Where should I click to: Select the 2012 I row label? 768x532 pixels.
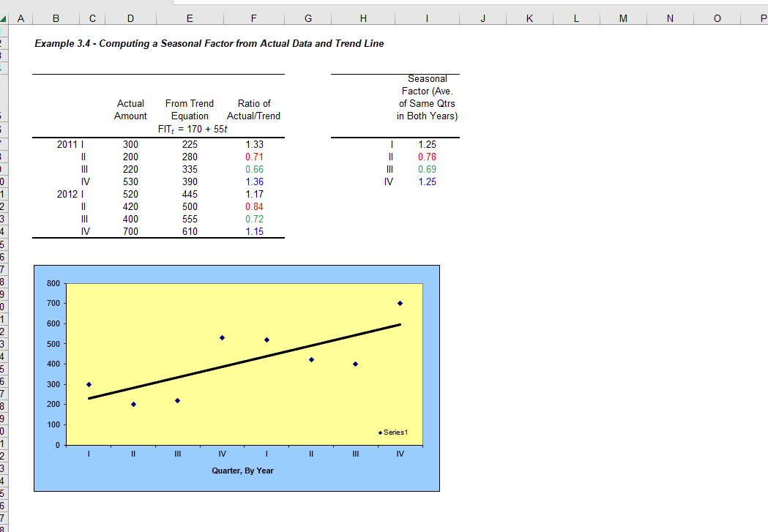(x=70, y=195)
